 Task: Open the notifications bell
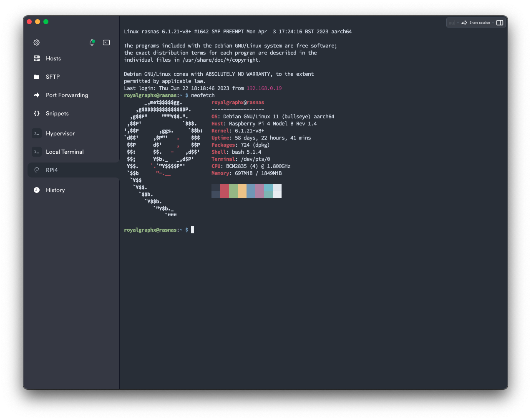coord(92,42)
